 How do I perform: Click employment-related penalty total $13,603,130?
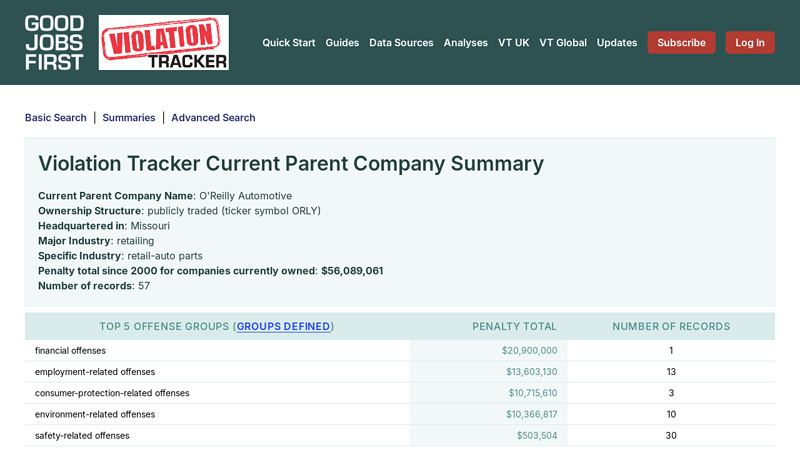coord(531,372)
